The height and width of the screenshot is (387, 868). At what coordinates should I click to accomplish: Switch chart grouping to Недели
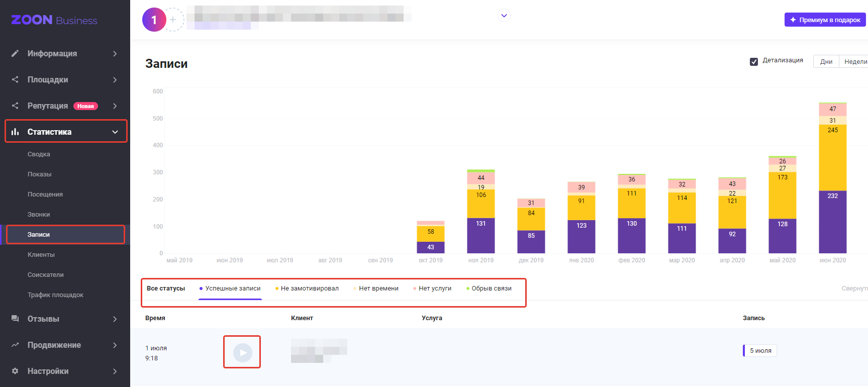(854, 61)
